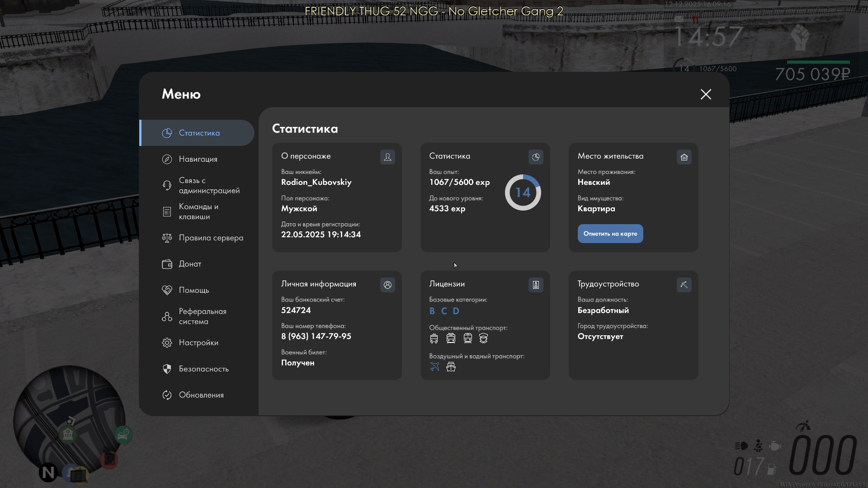Select Команды и клавиши menu item
The width and height of the screenshot is (868, 488).
coord(198,211)
